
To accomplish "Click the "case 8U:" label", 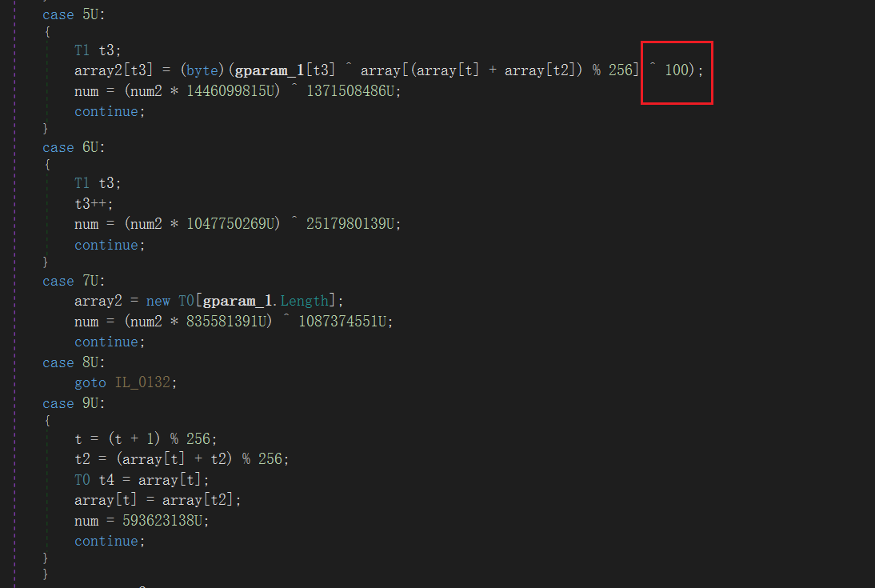I will [74, 362].
